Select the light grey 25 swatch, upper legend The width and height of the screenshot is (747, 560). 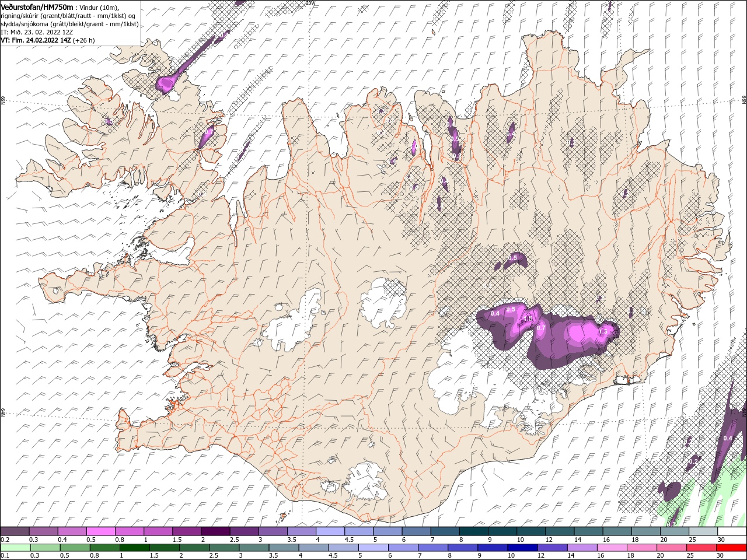point(704,531)
